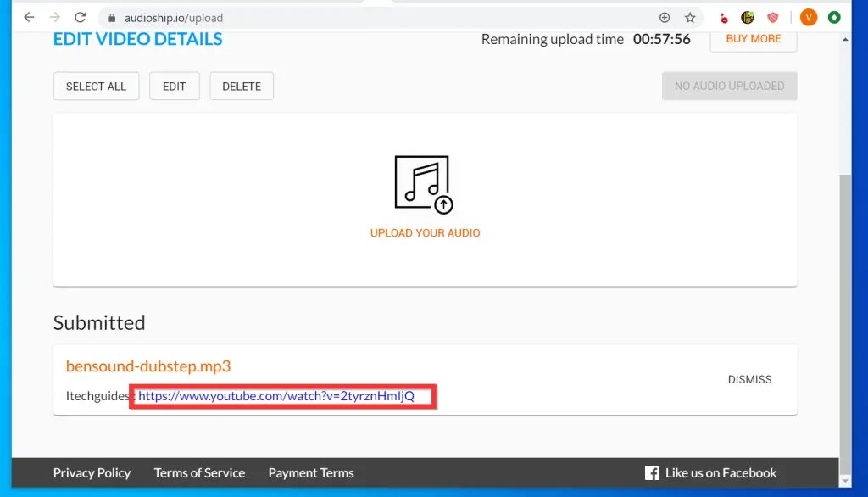Click the remaining upload time 00:57:56

click(x=661, y=39)
